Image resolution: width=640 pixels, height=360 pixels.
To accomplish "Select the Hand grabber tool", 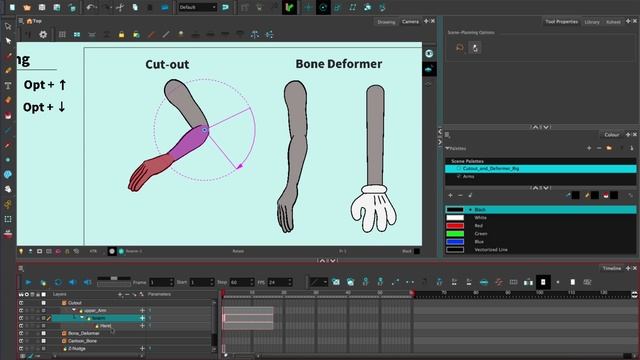I will (x=8, y=189).
